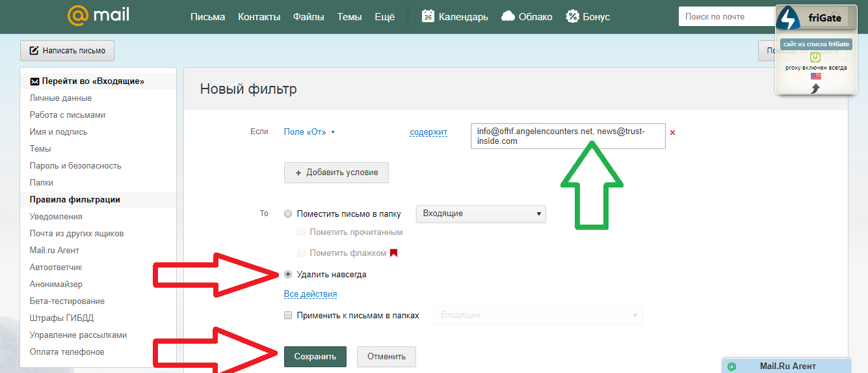
Task: Click the сайт из списка friGate label
Action: pyautogui.click(x=816, y=44)
